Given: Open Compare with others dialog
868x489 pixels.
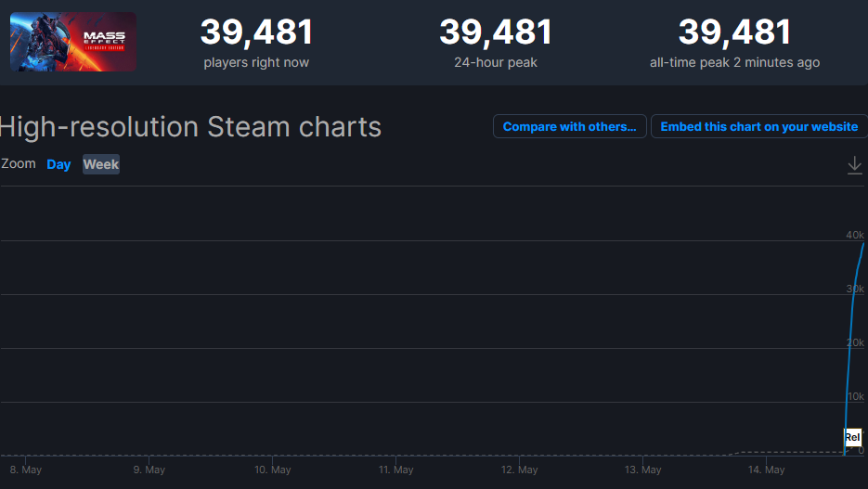Looking at the screenshot, I should [570, 127].
